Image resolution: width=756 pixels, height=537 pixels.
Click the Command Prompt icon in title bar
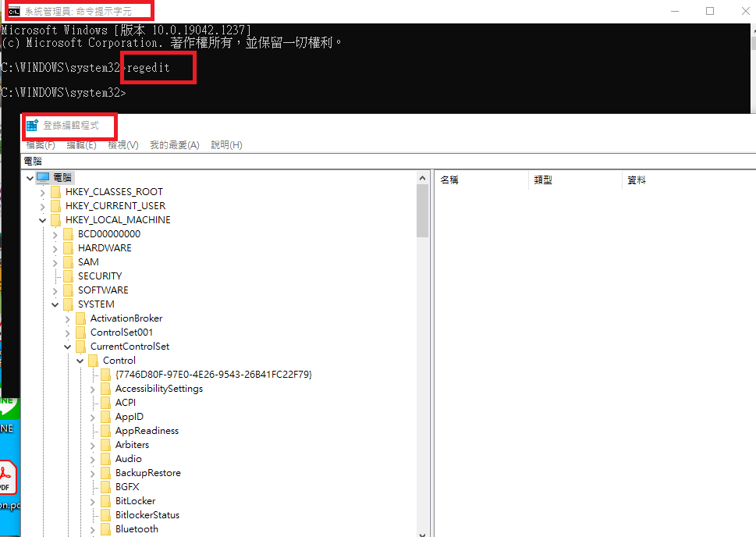(15, 12)
